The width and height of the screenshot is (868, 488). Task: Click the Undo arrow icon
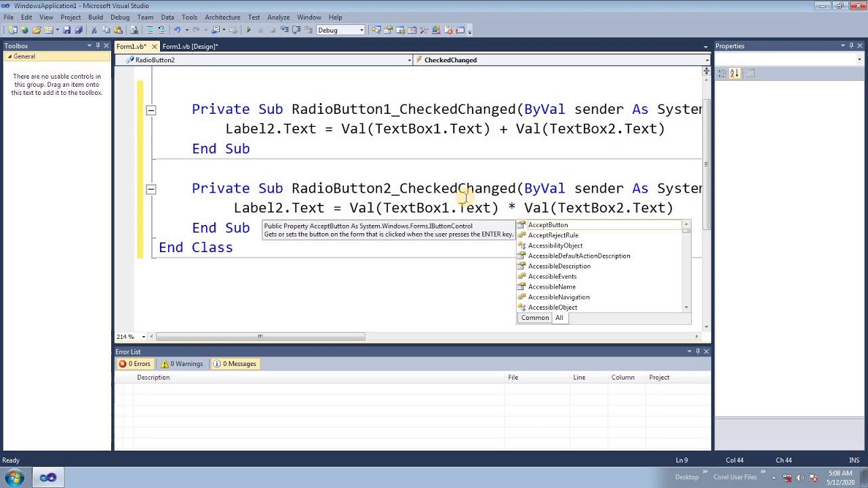click(177, 30)
